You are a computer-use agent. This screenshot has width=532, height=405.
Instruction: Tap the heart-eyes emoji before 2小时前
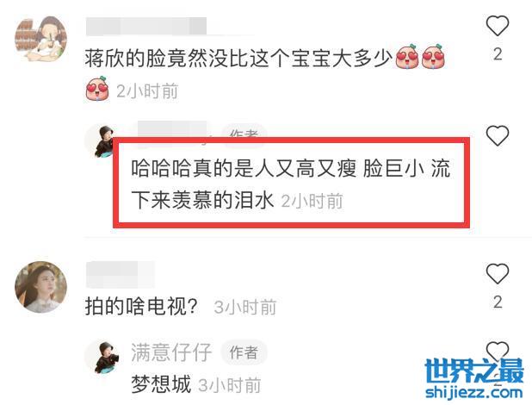pos(97,89)
